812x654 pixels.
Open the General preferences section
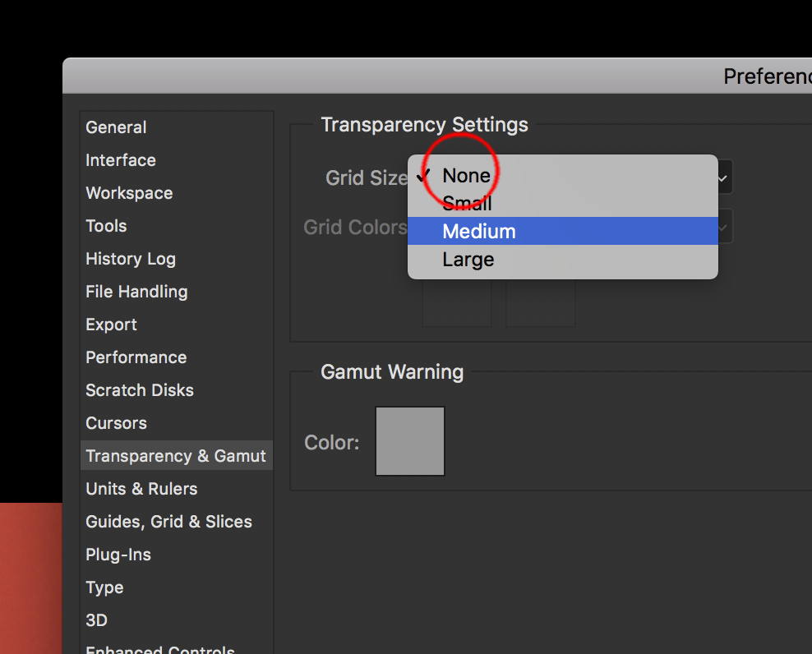pyautogui.click(x=116, y=127)
